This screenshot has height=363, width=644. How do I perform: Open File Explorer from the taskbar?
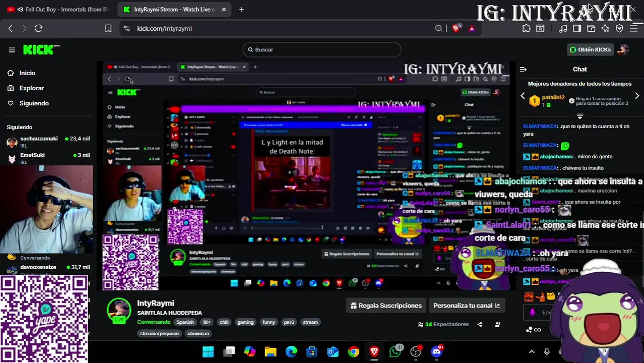[271, 351]
